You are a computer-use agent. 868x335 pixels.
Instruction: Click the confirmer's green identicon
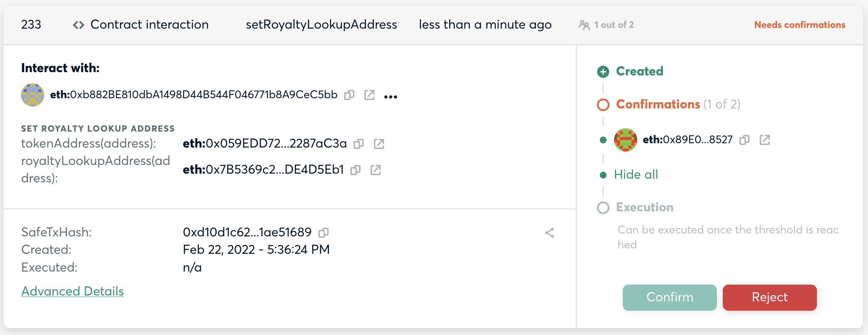(626, 140)
